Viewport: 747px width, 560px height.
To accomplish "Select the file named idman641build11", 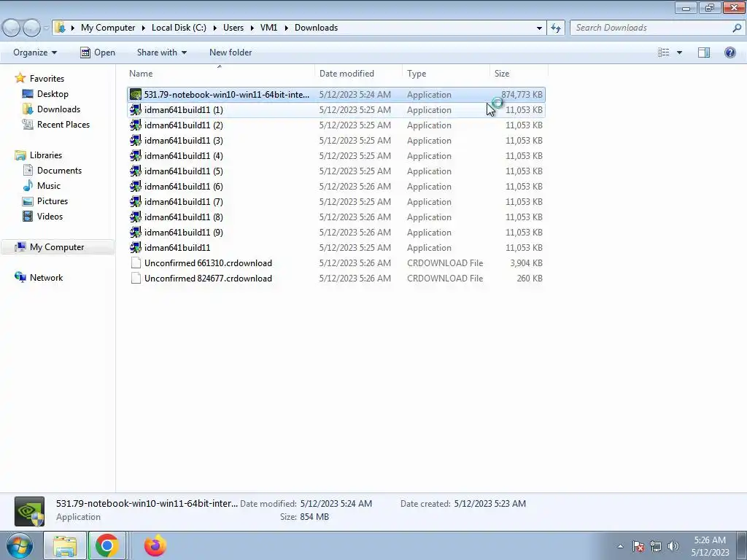I will coord(177,248).
